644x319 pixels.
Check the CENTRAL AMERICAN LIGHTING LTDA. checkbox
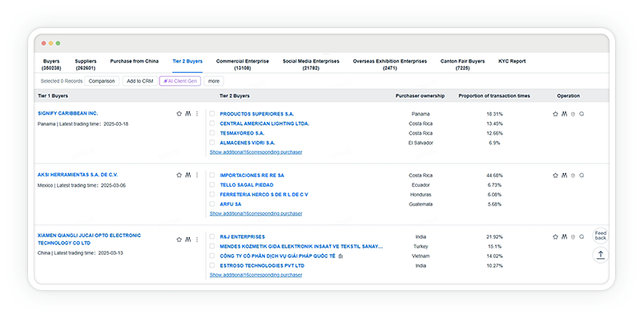coord(212,123)
